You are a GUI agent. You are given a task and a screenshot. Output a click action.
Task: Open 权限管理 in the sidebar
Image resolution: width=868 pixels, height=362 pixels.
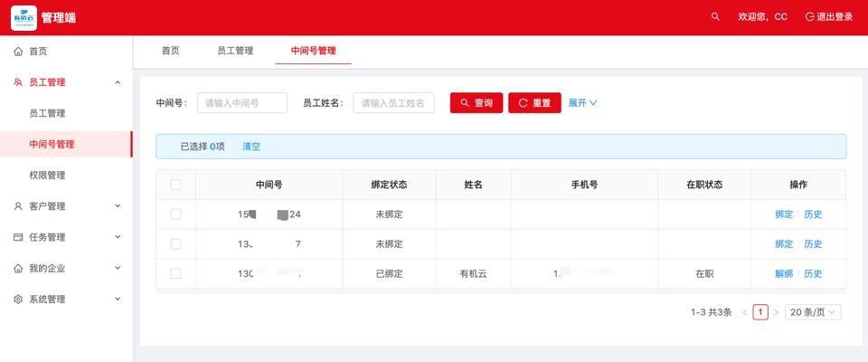[x=47, y=176]
